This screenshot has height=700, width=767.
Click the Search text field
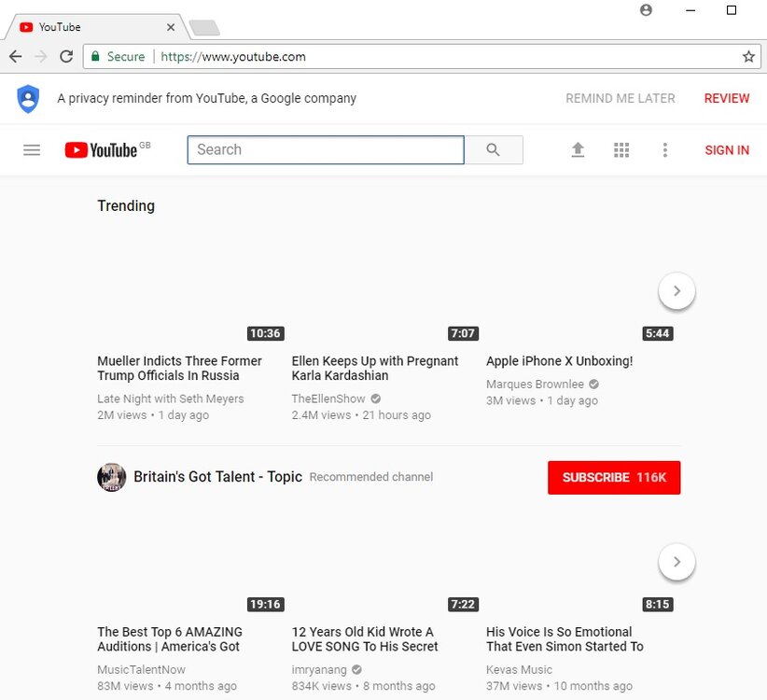[x=326, y=149]
